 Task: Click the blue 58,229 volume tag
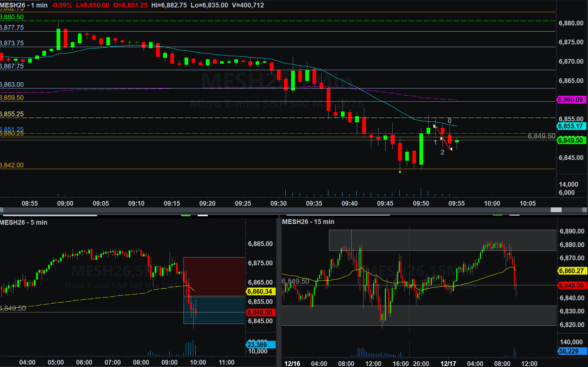pyautogui.click(x=572, y=351)
